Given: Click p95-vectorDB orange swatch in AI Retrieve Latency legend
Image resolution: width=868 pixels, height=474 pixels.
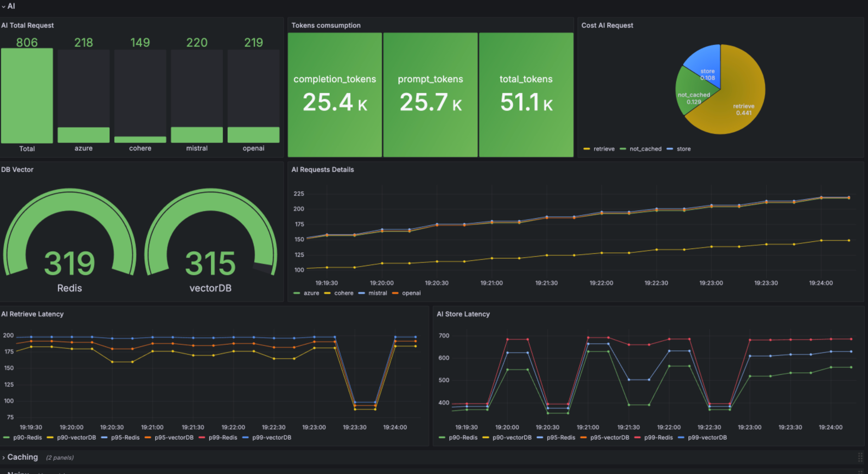Looking at the screenshot, I should [x=148, y=438].
